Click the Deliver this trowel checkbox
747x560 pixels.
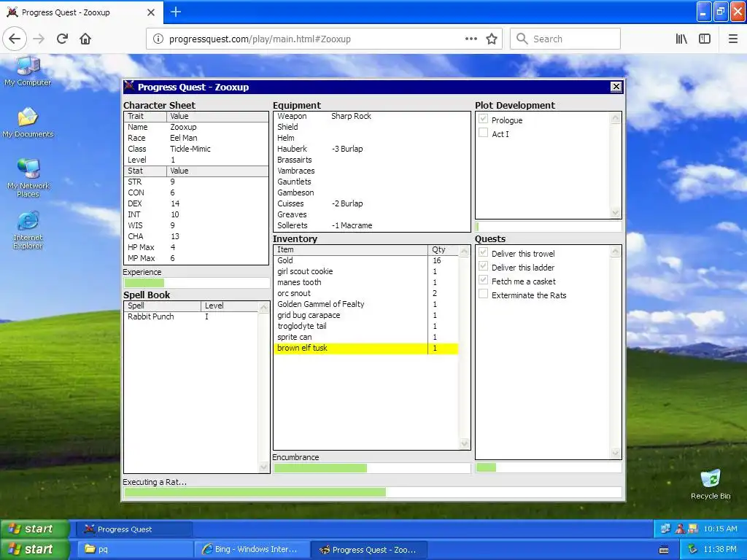483,252
